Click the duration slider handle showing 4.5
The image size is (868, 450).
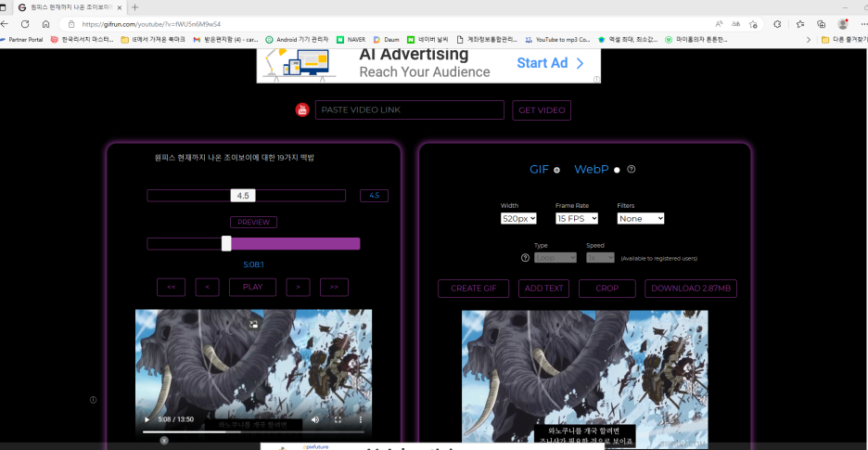(x=243, y=196)
